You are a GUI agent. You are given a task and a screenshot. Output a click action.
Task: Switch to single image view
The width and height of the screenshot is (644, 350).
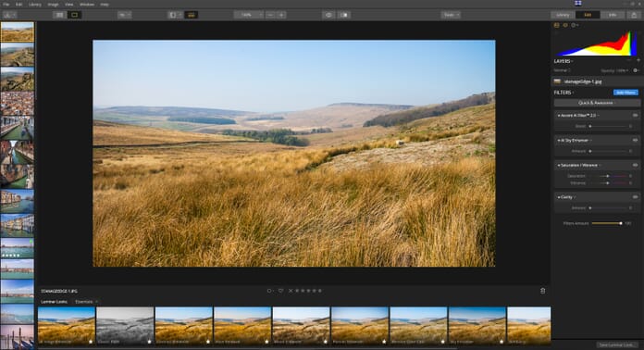coord(74,15)
